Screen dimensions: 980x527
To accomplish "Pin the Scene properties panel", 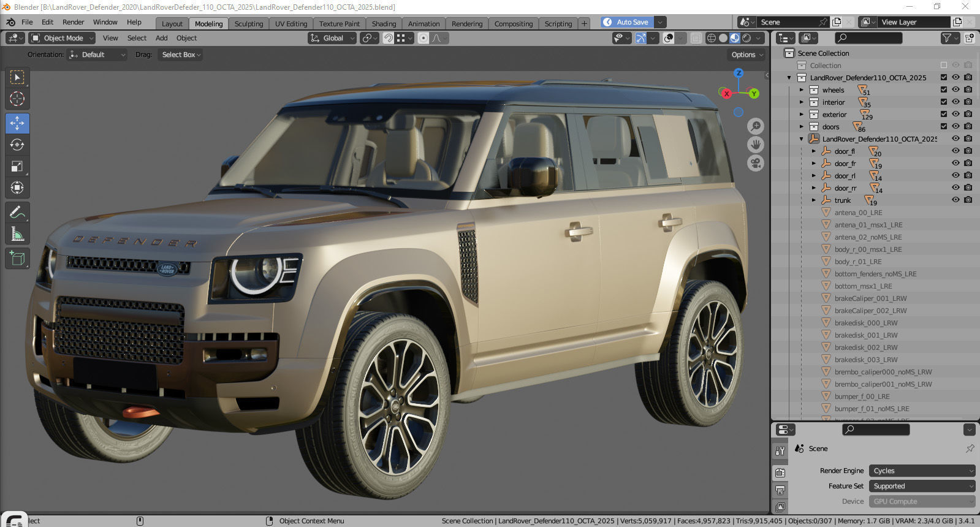I will [970, 449].
